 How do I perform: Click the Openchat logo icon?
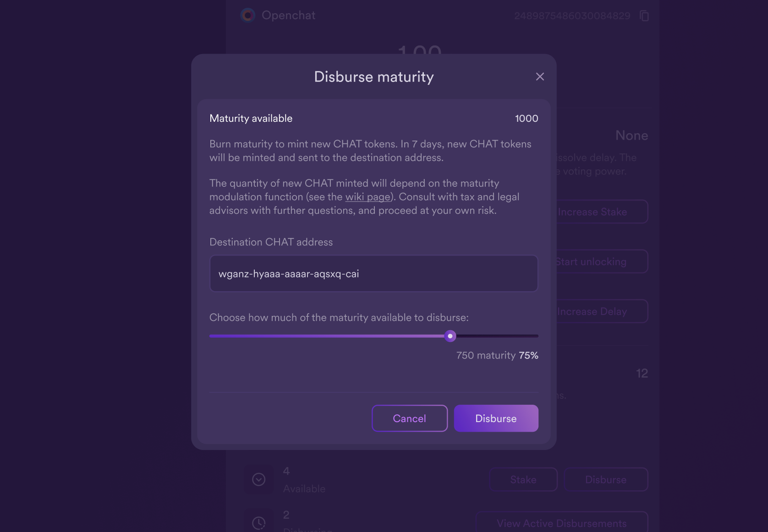247,15
